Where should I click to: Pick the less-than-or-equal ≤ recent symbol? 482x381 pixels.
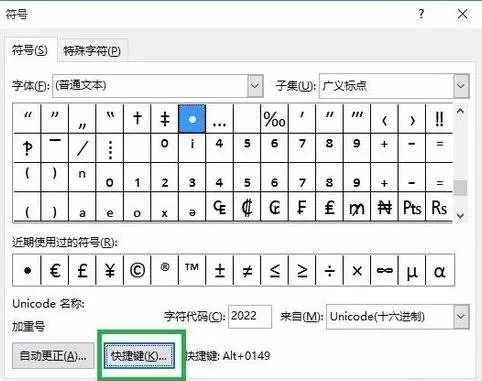point(274,270)
